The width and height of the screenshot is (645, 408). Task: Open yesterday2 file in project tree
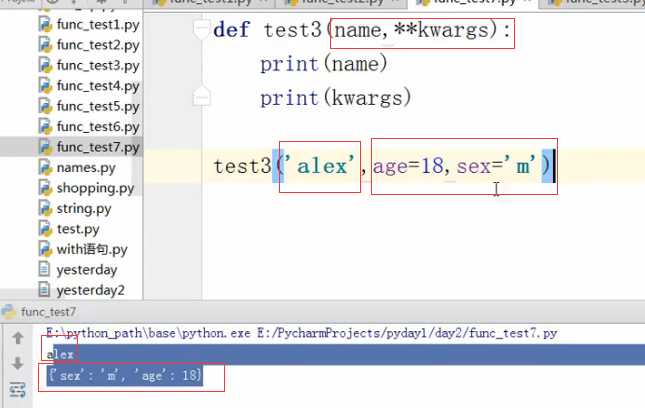point(90,290)
